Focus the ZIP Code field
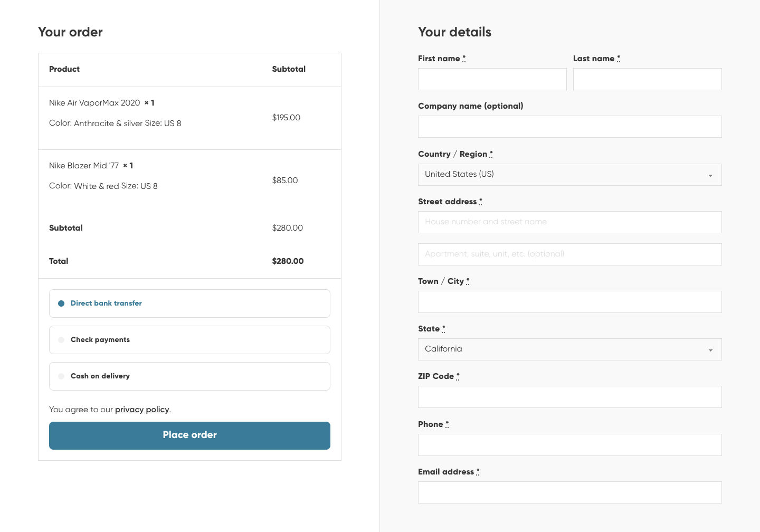This screenshot has width=760, height=532. pyautogui.click(x=569, y=397)
